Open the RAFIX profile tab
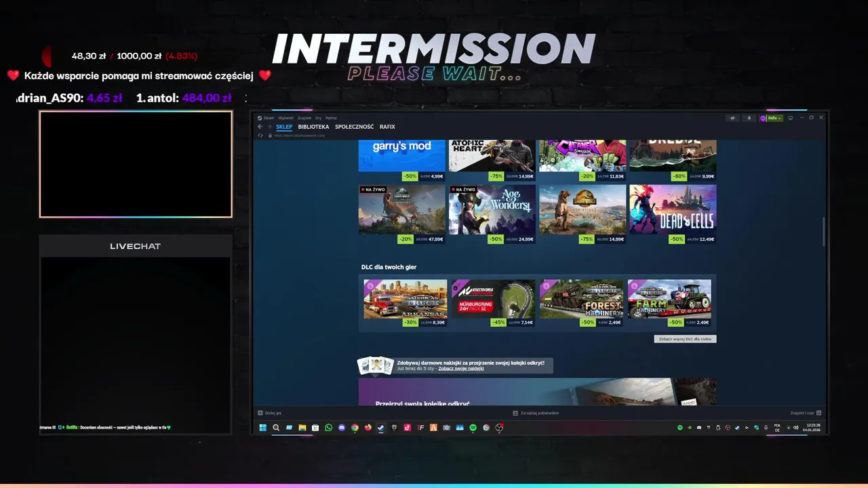 click(x=387, y=127)
